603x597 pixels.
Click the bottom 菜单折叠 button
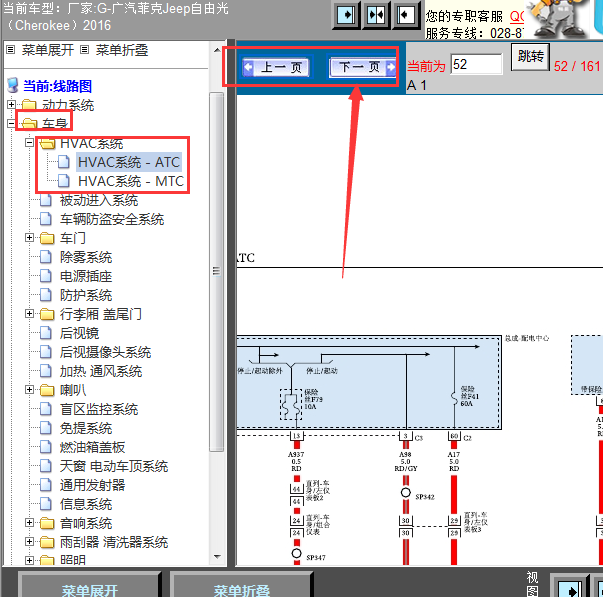242,586
